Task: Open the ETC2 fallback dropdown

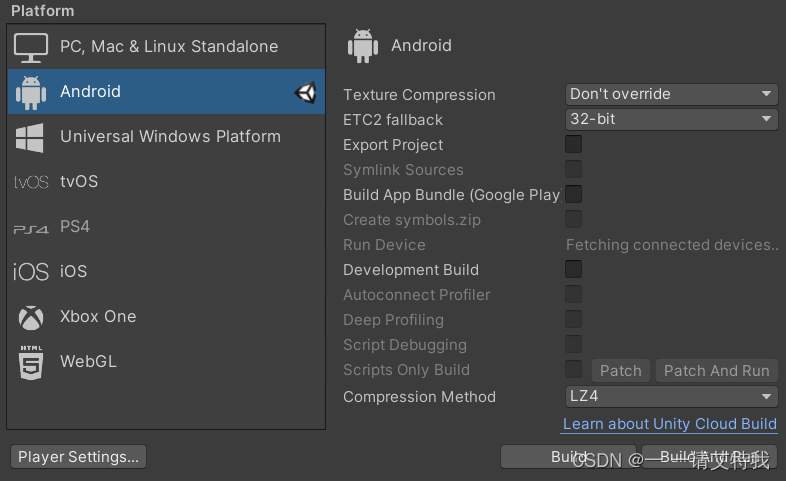Action: click(x=671, y=119)
